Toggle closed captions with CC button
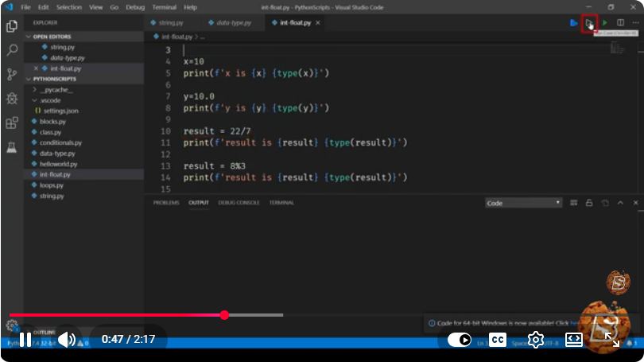This screenshot has width=644, height=362. [498, 340]
